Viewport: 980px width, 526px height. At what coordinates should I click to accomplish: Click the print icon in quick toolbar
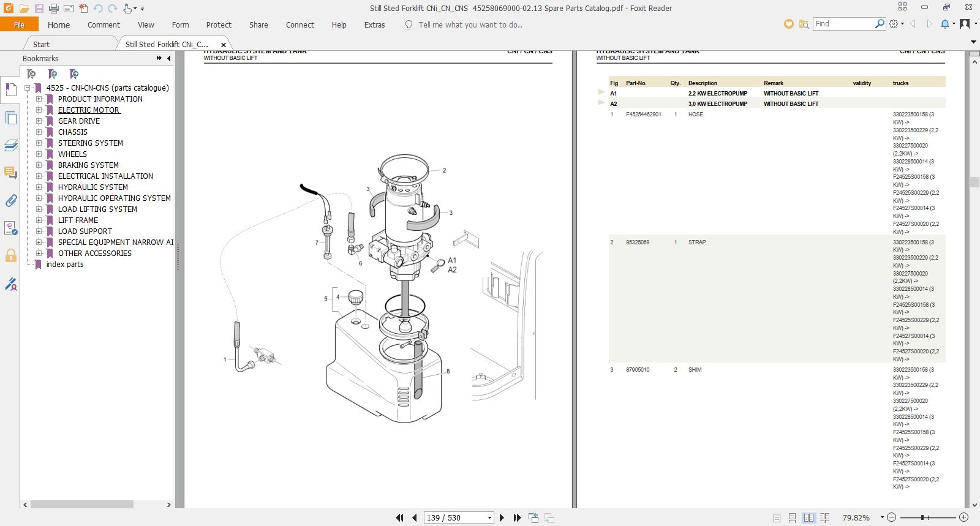click(54, 9)
